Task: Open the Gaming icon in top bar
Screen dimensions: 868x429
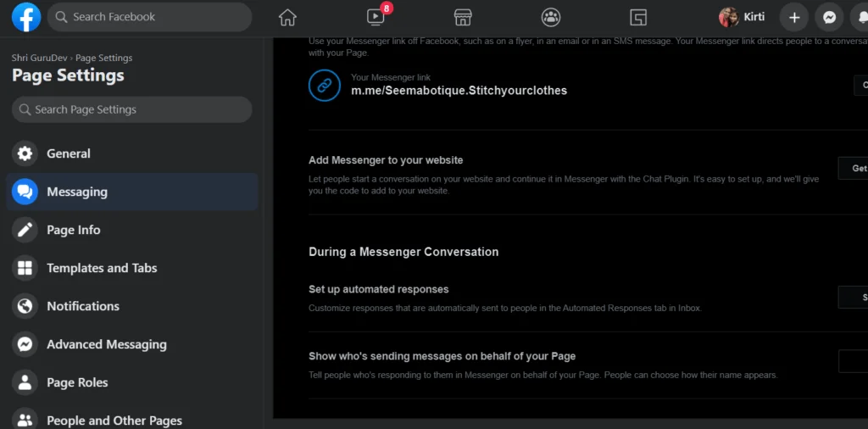Action: pyautogui.click(x=638, y=17)
